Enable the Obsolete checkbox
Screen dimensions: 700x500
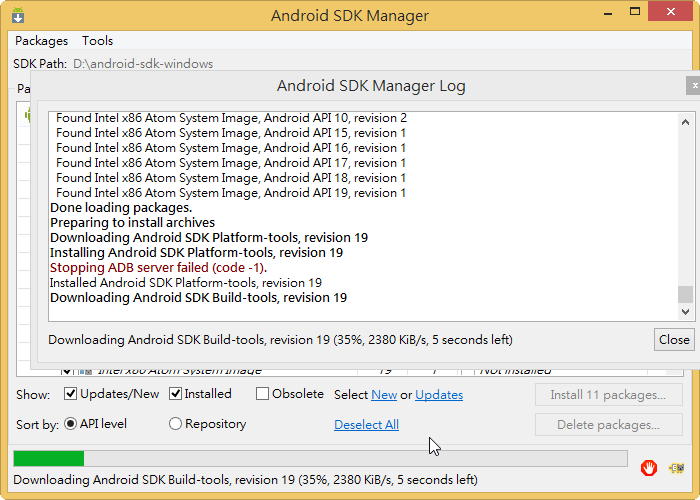click(x=262, y=394)
